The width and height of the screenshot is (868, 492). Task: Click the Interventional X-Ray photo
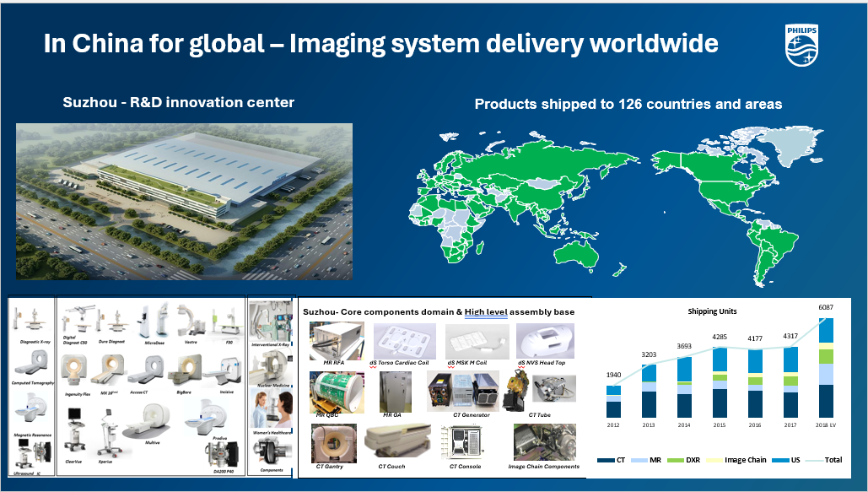[271, 325]
